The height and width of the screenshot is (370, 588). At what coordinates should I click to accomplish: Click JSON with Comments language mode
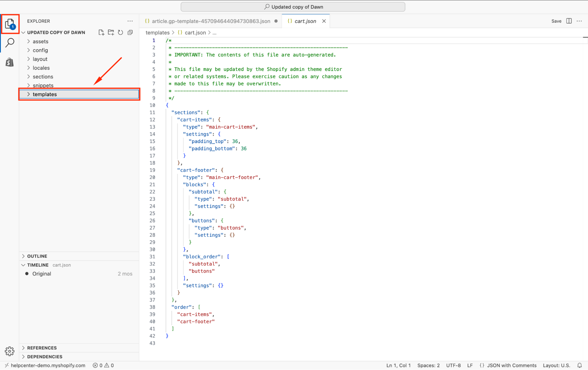click(x=512, y=365)
